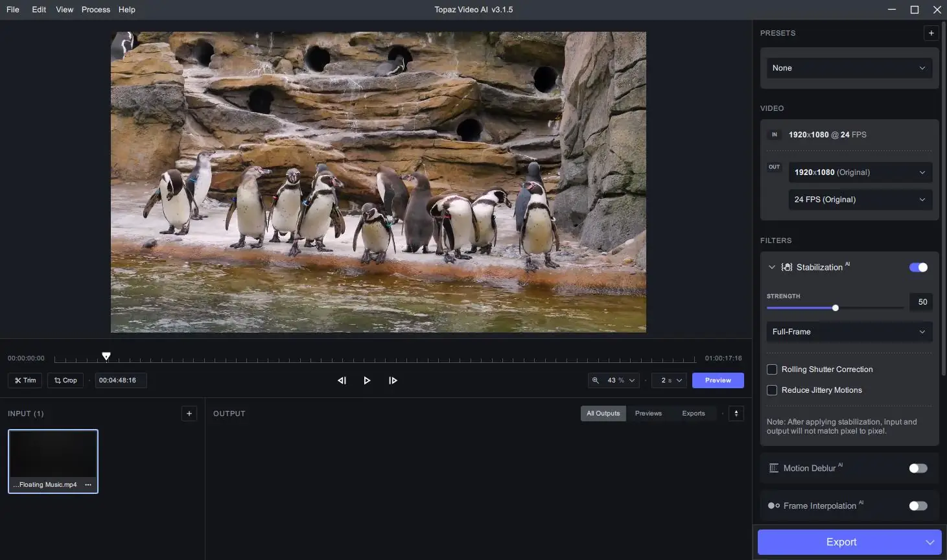Step back one frame

[x=342, y=380]
